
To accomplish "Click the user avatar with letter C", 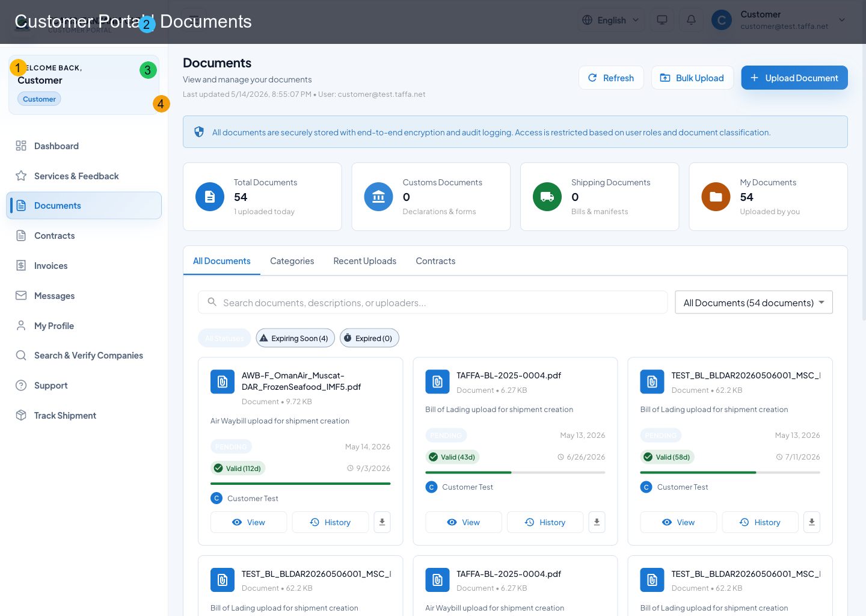I will point(722,20).
